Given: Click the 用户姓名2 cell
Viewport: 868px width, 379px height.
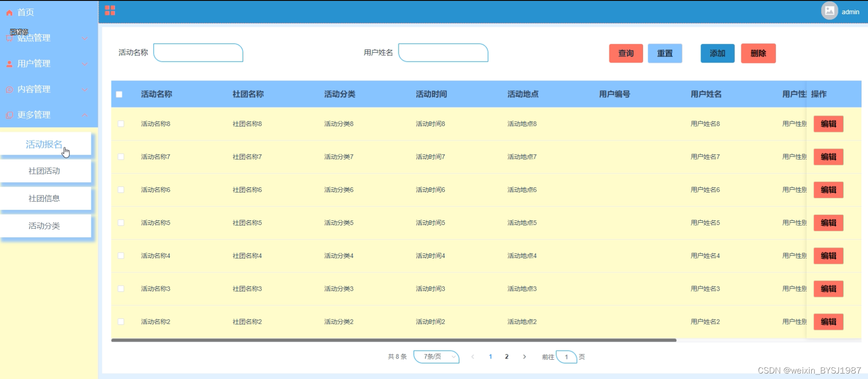Looking at the screenshot, I should pos(705,321).
